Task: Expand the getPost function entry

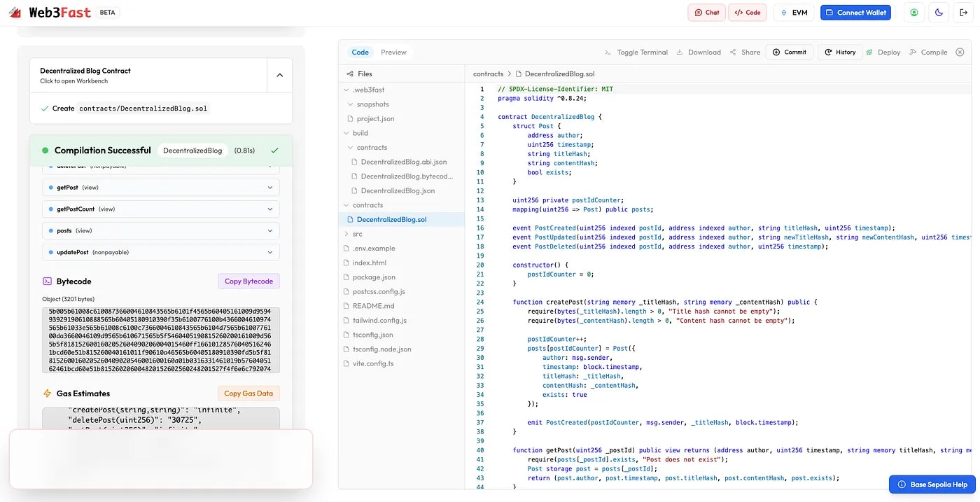Action: [x=161, y=188]
